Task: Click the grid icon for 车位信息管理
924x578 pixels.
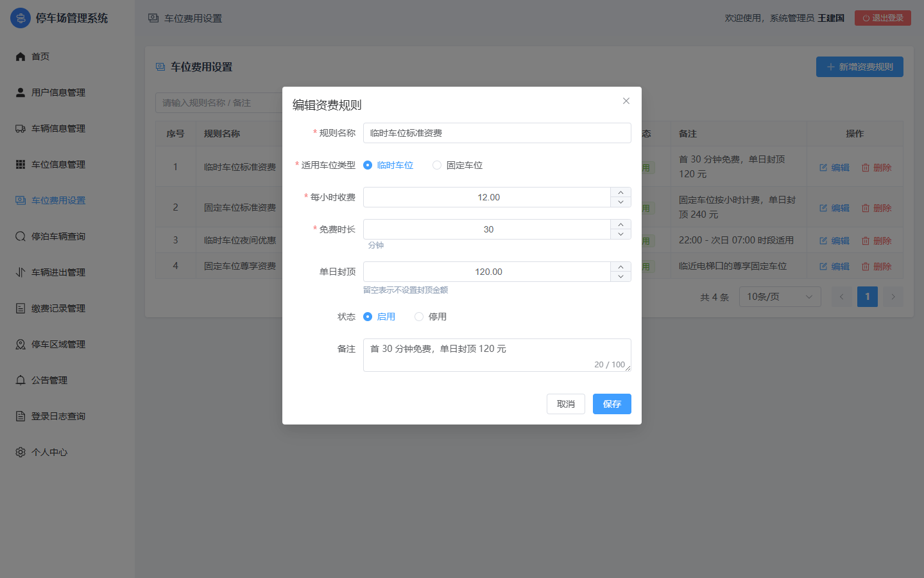Action: point(21,164)
